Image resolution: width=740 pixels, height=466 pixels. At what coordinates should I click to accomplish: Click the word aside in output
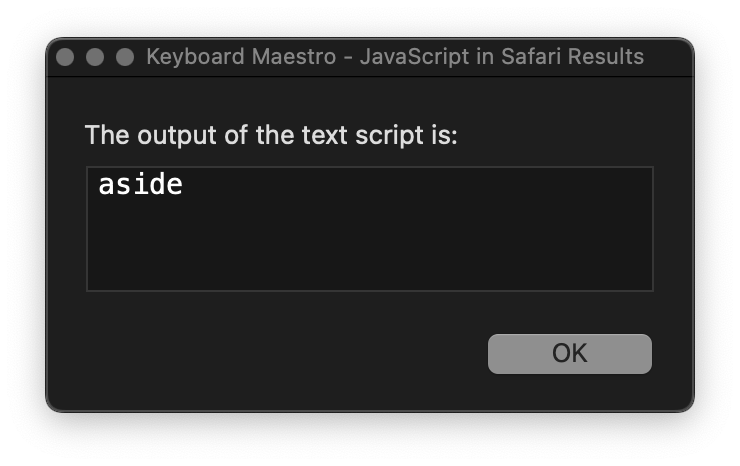tap(140, 184)
